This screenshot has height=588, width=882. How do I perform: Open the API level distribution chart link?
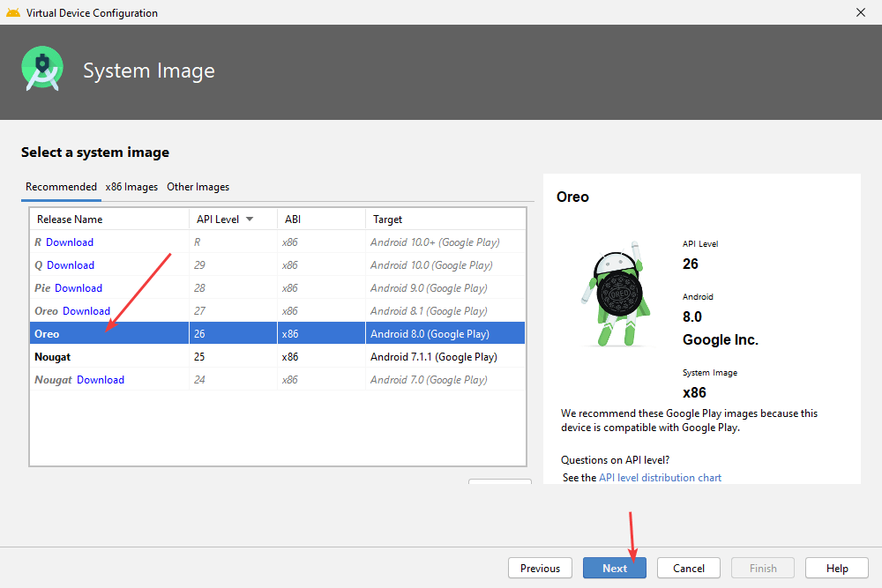pyautogui.click(x=660, y=478)
